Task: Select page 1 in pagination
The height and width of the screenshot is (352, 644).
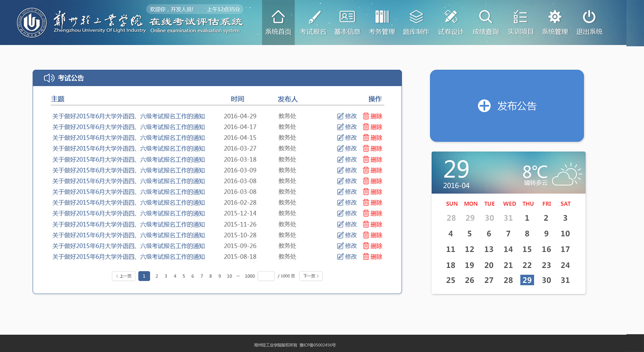Action: [144, 276]
